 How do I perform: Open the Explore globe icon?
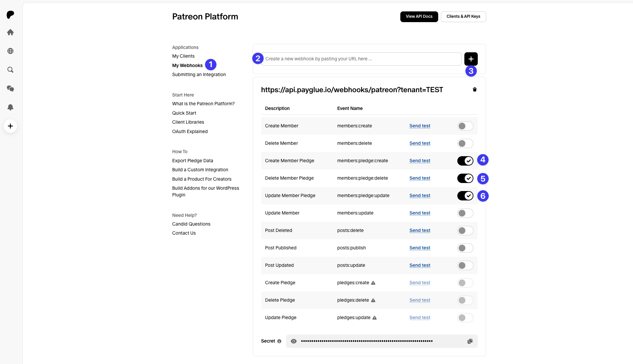pyautogui.click(x=10, y=51)
